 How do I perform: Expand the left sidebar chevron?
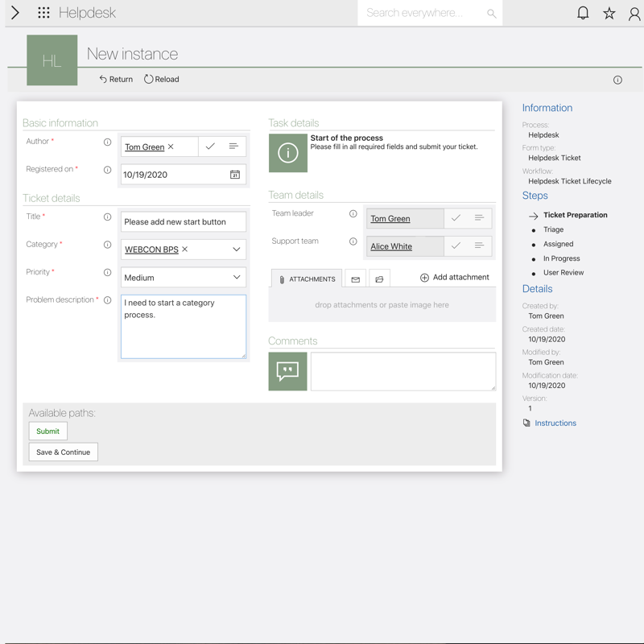click(14, 13)
